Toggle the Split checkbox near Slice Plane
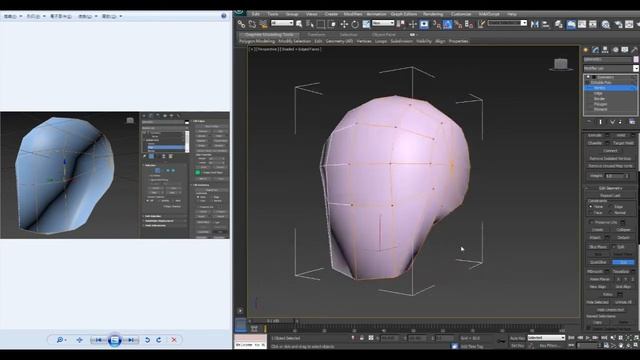640x360 pixels. tap(614, 247)
